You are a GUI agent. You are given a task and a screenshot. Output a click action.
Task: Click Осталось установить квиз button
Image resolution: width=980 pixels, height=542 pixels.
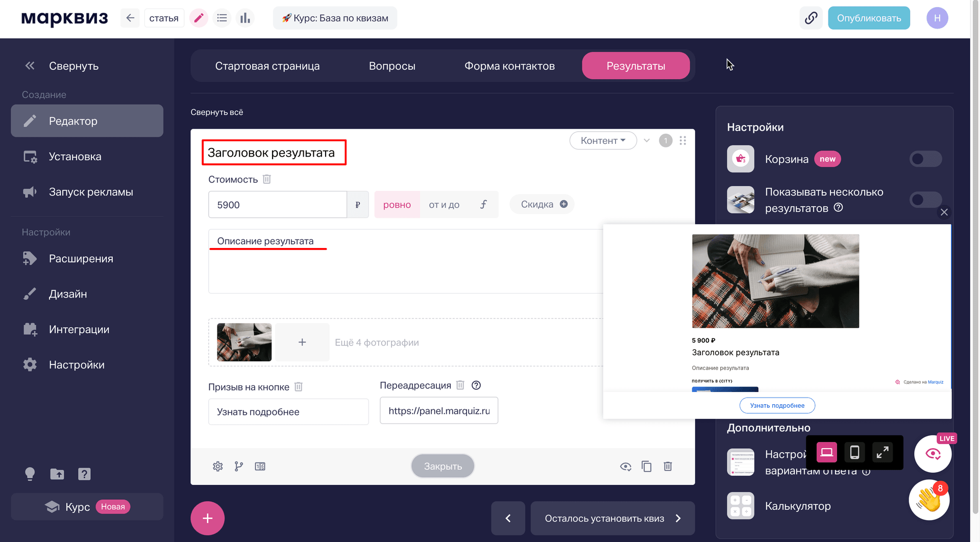click(612, 519)
